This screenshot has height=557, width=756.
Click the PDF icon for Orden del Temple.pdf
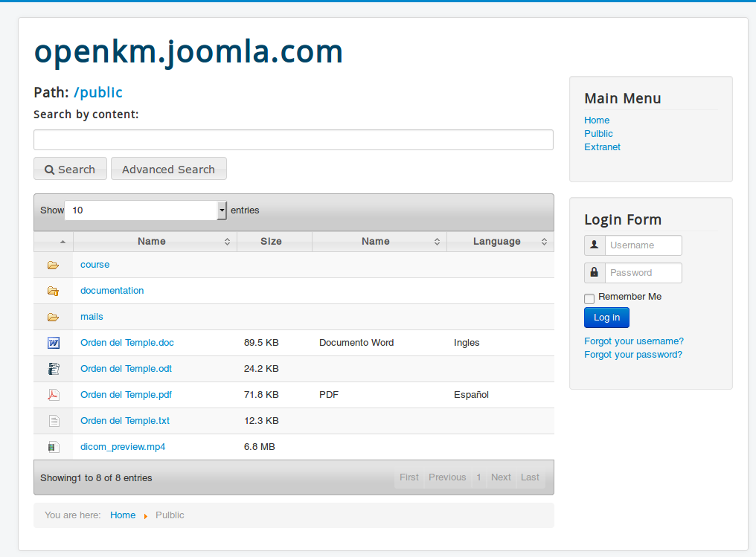point(54,395)
